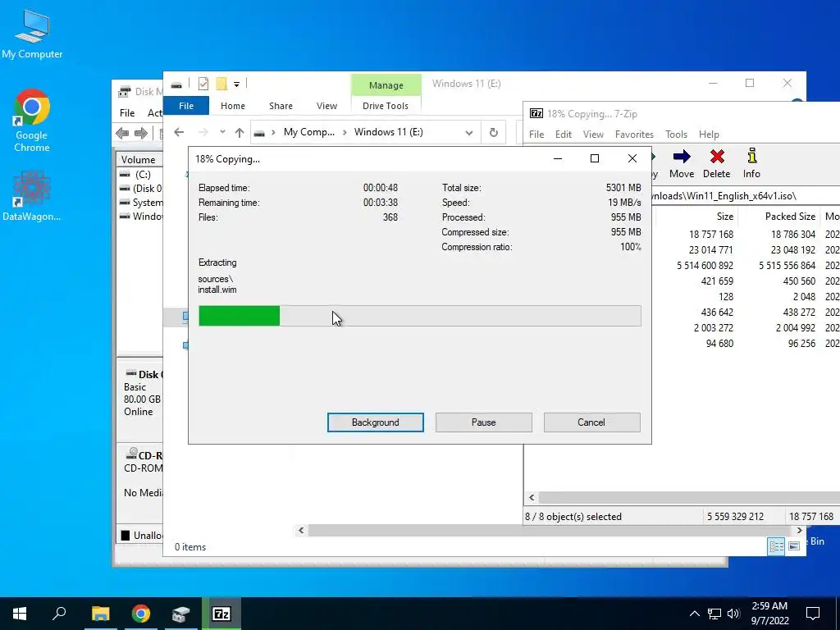Open 7-Zip Favorites menu

point(634,135)
